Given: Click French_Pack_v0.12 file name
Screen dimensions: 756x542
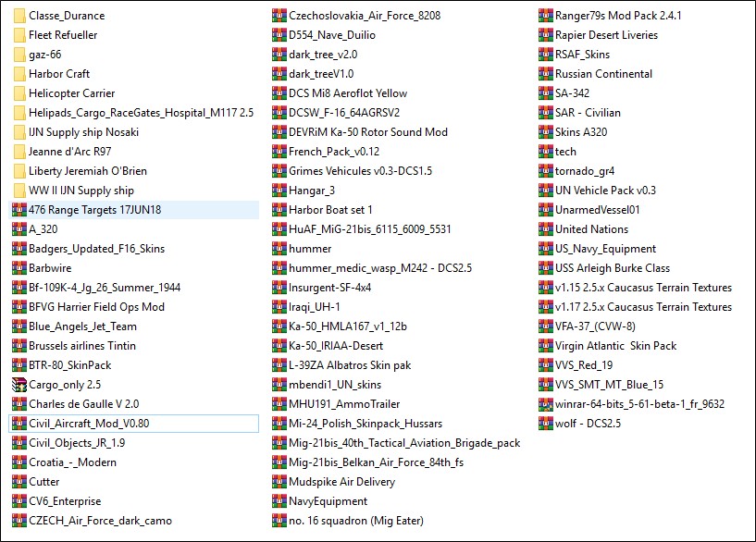Looking at the screenshot, I should [334, 152].
